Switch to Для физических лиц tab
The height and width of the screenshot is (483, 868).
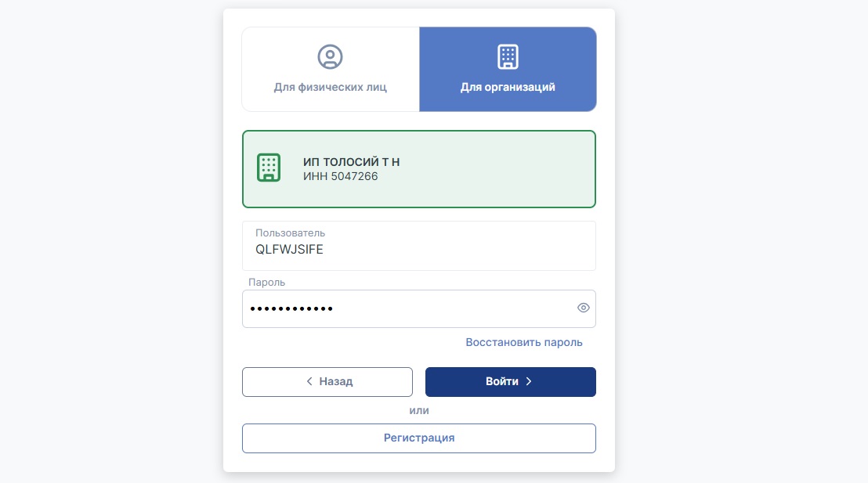(331, 69)
